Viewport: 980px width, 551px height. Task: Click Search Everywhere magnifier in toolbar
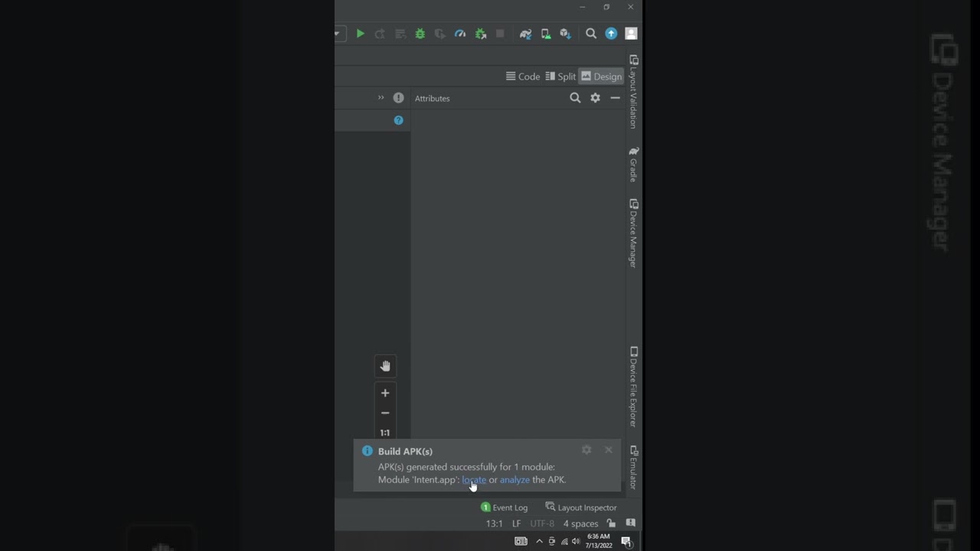591,34
